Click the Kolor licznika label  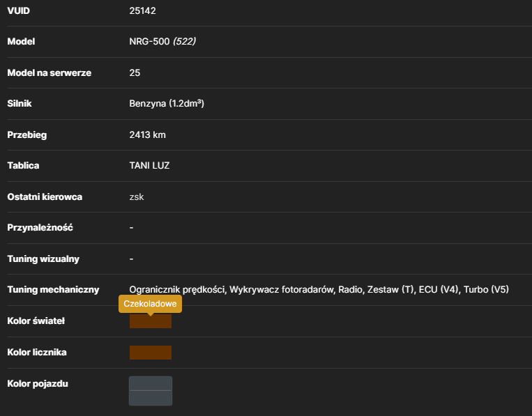(x=37, y=353)
